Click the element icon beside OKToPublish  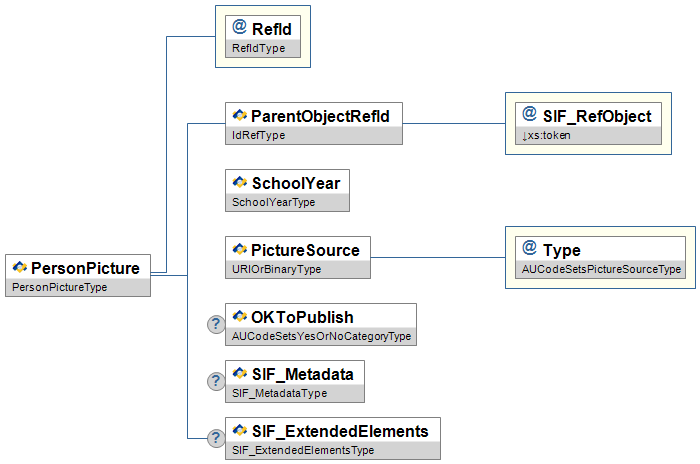[x=239, y=317]
